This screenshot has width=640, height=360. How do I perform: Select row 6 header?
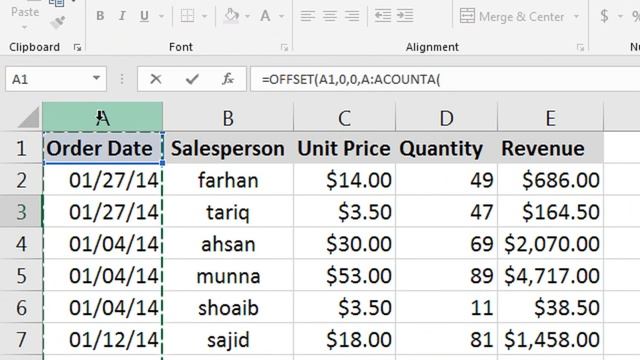21,307
